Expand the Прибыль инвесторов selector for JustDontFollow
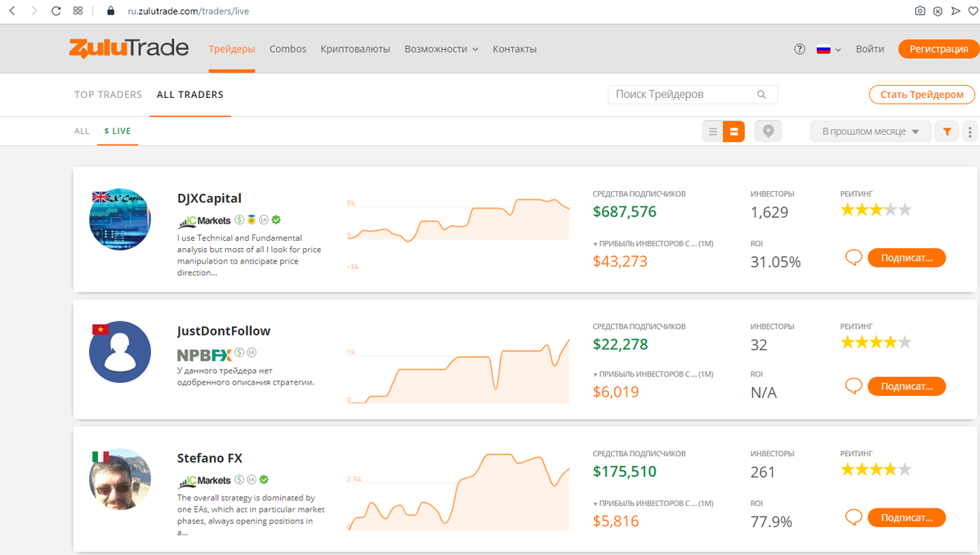Screen dimensions: 980x555 click(653, 374)
